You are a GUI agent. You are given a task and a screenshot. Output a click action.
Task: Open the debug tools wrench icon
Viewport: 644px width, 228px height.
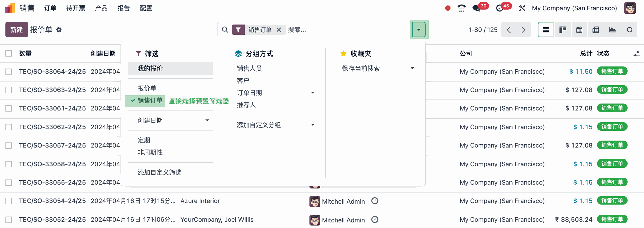point(522,8)
